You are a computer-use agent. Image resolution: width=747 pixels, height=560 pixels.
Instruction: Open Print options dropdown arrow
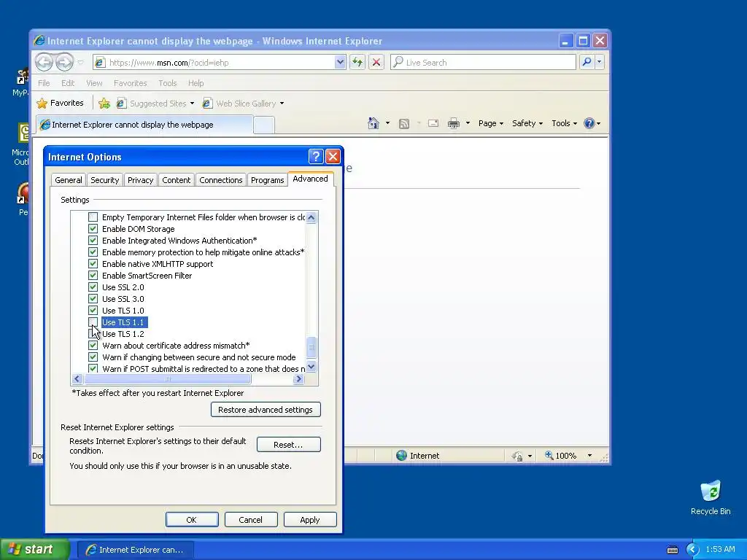click(468, 123)
